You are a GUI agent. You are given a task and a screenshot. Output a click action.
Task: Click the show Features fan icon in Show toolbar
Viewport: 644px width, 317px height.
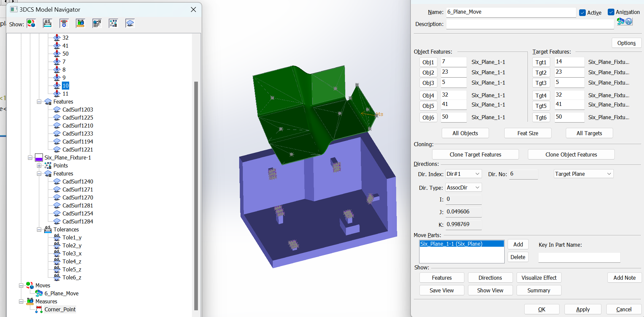click(130, 23)
